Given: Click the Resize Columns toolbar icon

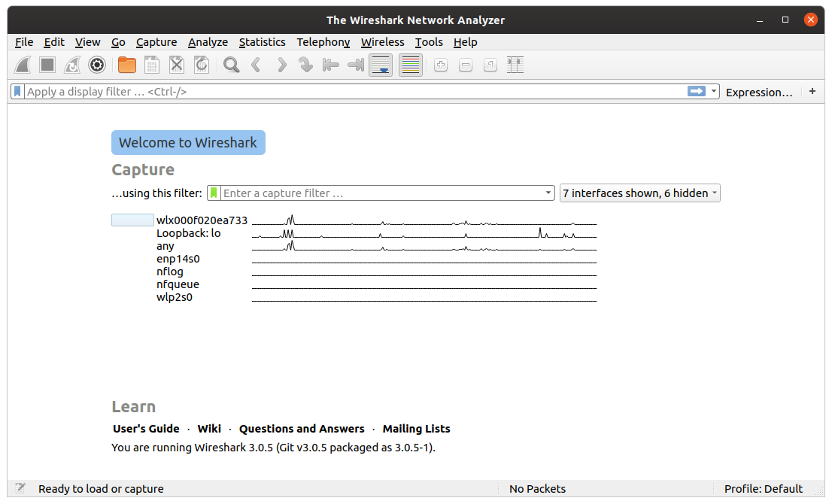Looking at the screenshot, I should click(x=515, y=65).
